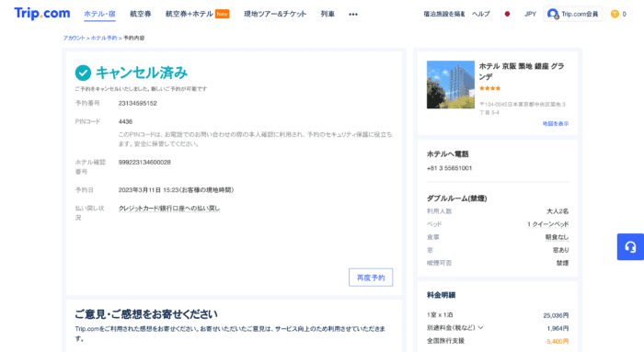The image size is (644, 352).
Task: Click booking number 23134595152
Action: pos(138,103)
